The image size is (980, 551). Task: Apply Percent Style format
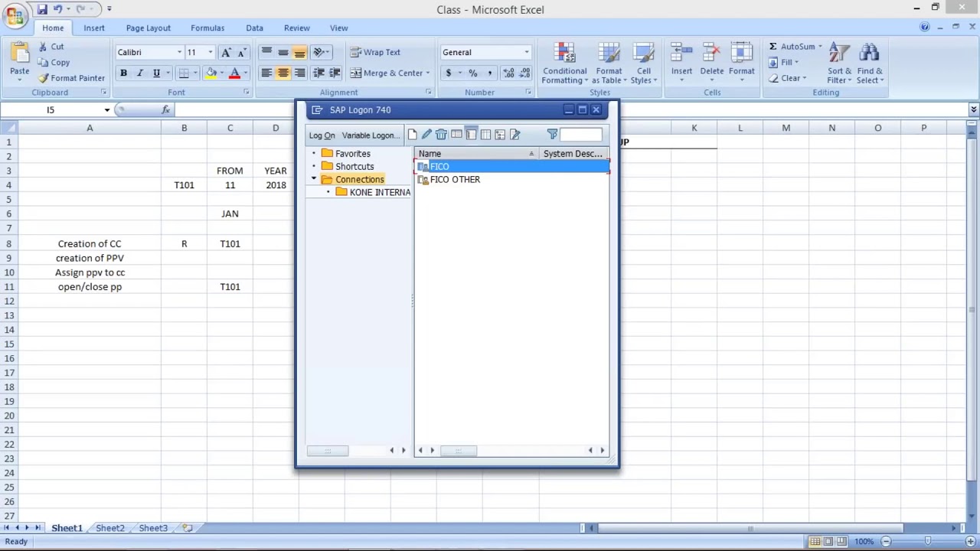tap(473, 73)
